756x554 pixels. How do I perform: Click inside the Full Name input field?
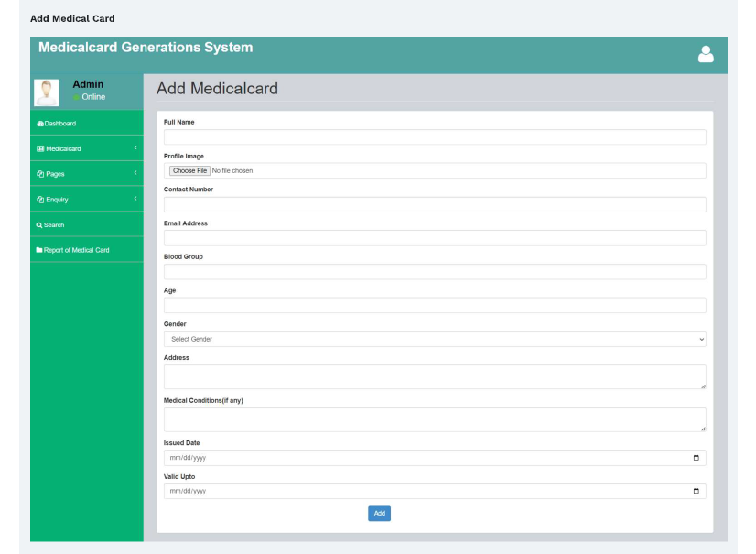(x=431, y=136)
